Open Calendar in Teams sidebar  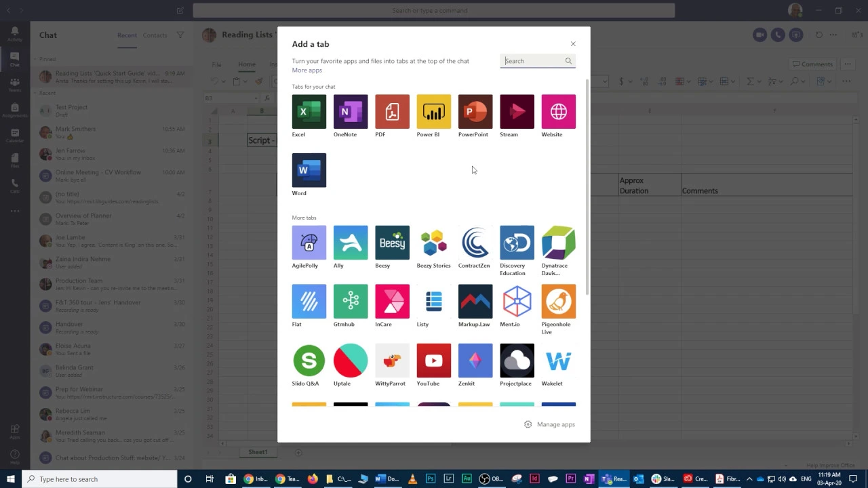15,135
